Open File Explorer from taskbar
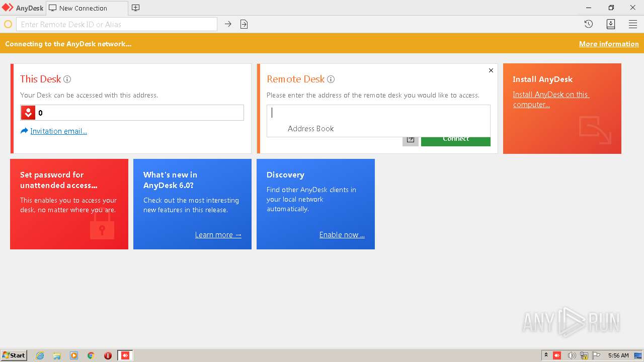Viewport: 644px width, 362px height. [57, 355]
